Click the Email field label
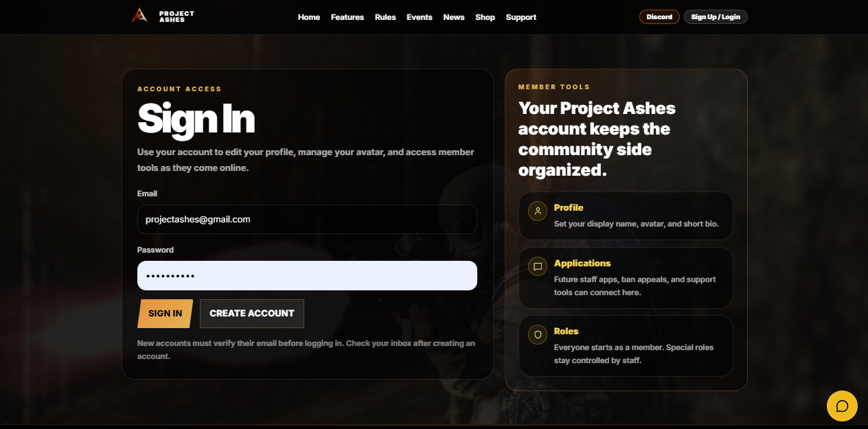The image size is (868, 429). click(147, 194)
